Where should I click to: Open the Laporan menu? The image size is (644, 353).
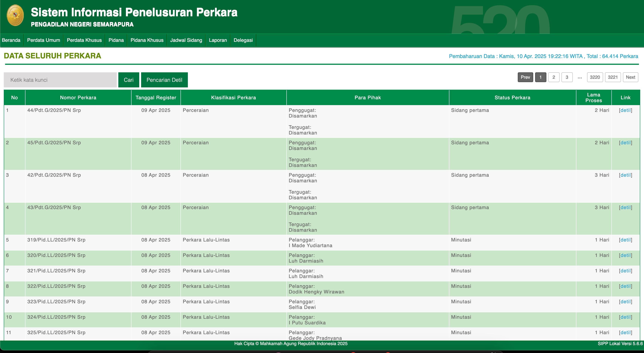pos(218,40)
